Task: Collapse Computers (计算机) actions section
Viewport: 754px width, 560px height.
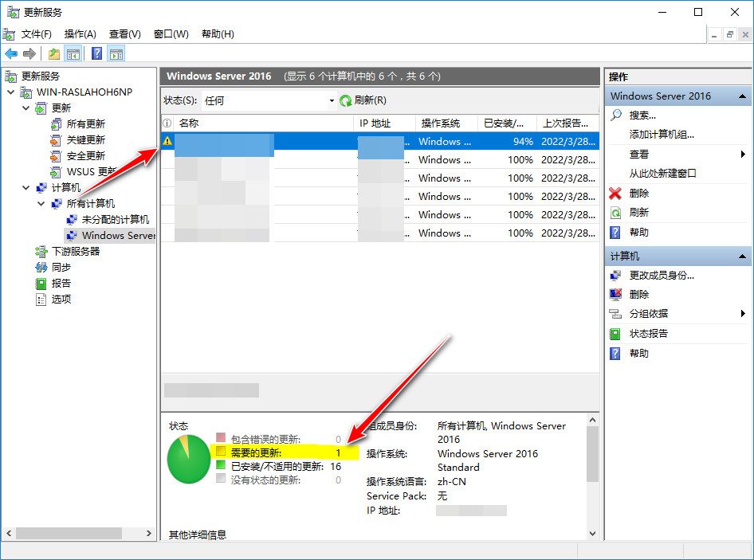Action: click(742, 257)
